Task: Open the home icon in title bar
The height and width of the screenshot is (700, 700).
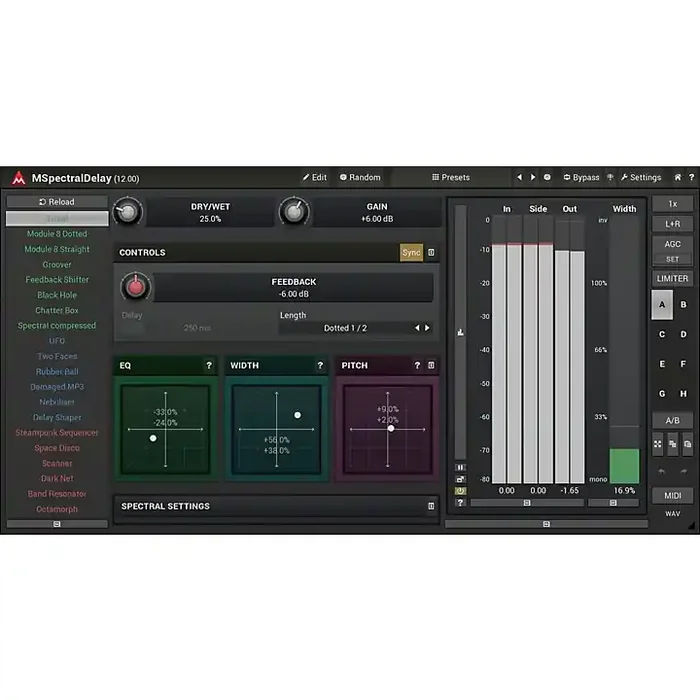Action: pos(677,177)
